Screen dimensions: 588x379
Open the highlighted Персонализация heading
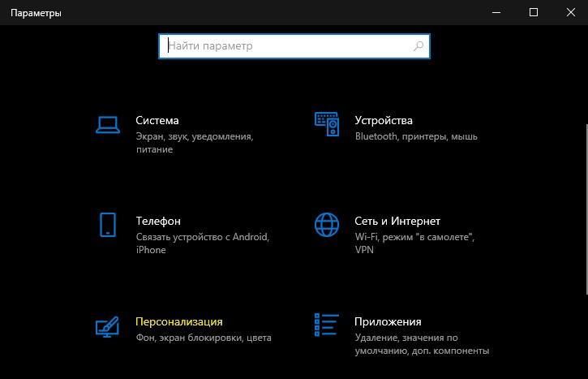[179, 321]
